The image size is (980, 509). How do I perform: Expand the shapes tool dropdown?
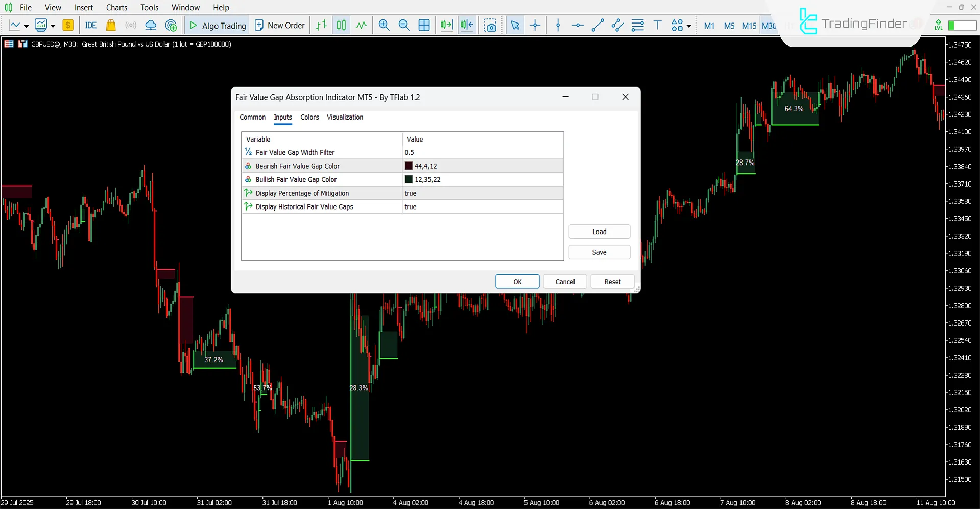click(x=688, y=27)
